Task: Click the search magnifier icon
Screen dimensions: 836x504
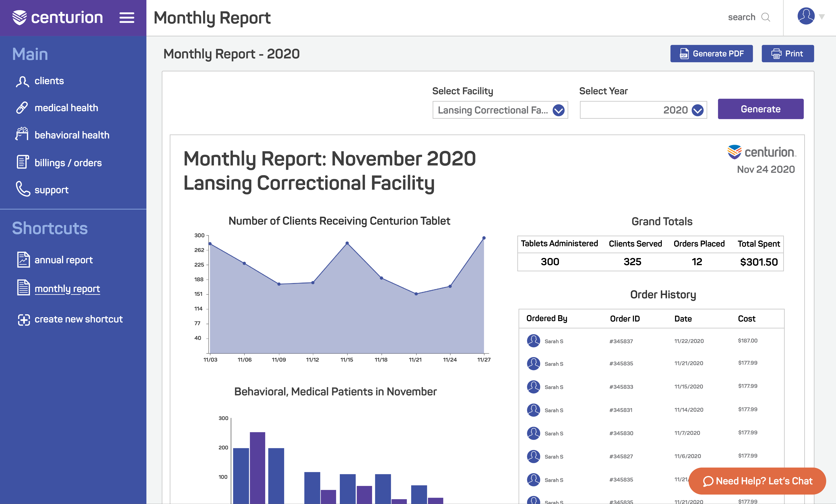Action: [x=766, y=17]
